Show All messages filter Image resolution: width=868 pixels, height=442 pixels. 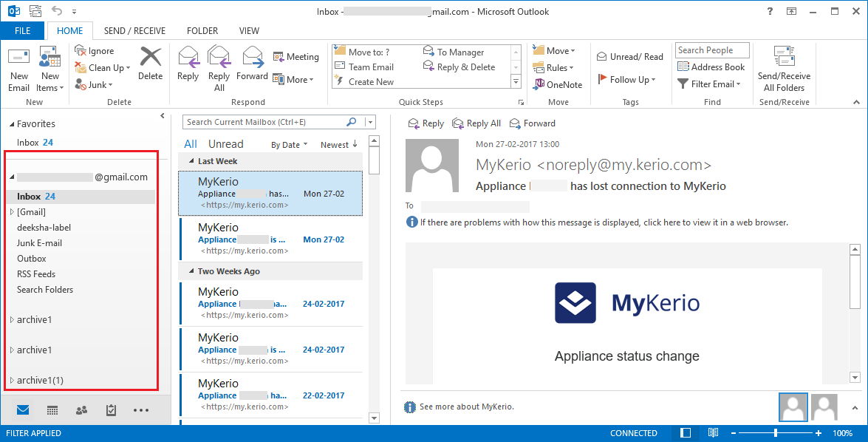tap(191, 144)
